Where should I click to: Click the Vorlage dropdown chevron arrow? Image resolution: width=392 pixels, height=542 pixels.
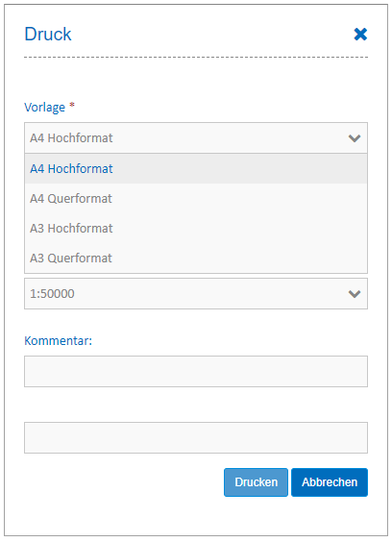(x=355, y=138)
